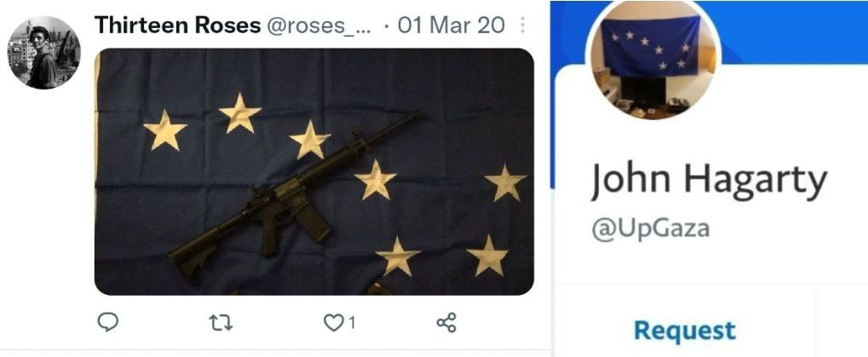Click the like count number 1
The width and height of the screenshot is (868, 357).
[x=351, y=323]
